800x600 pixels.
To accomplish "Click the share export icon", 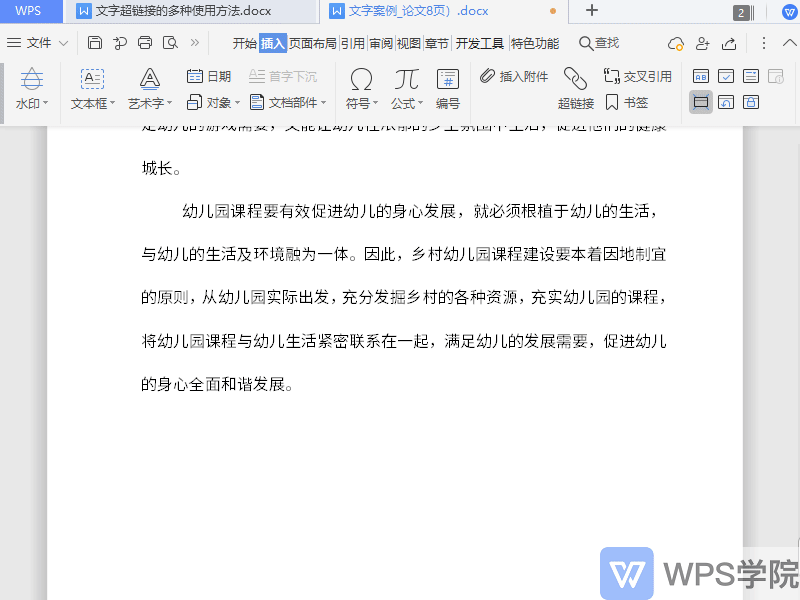I will 729,44.
